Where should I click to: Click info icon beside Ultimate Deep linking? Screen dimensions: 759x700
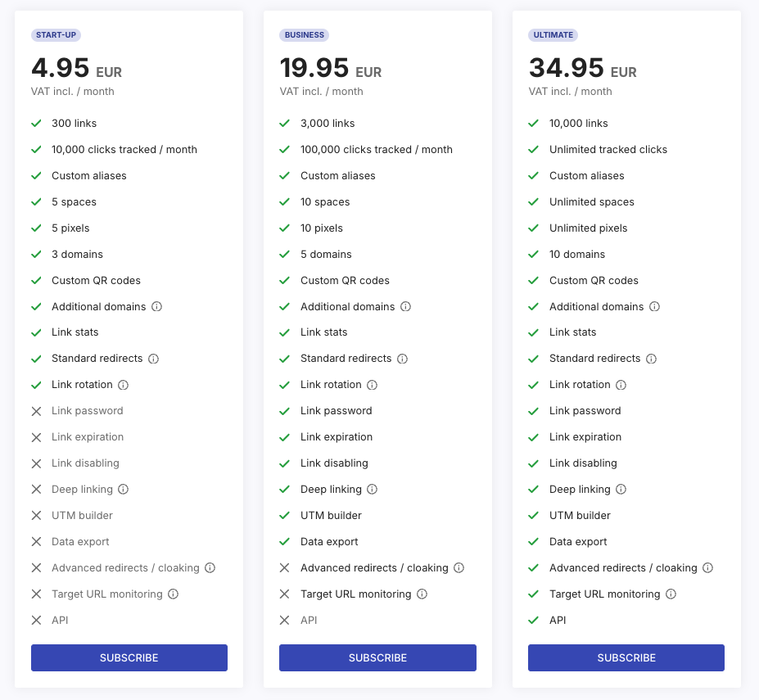tap(621, 490)
